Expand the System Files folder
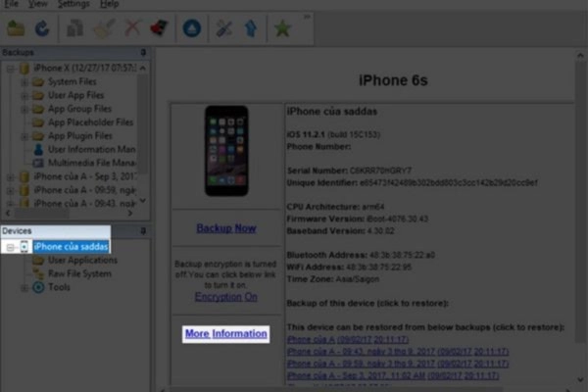Viewport: 588px width, 392px height. [x=24, y=82]
